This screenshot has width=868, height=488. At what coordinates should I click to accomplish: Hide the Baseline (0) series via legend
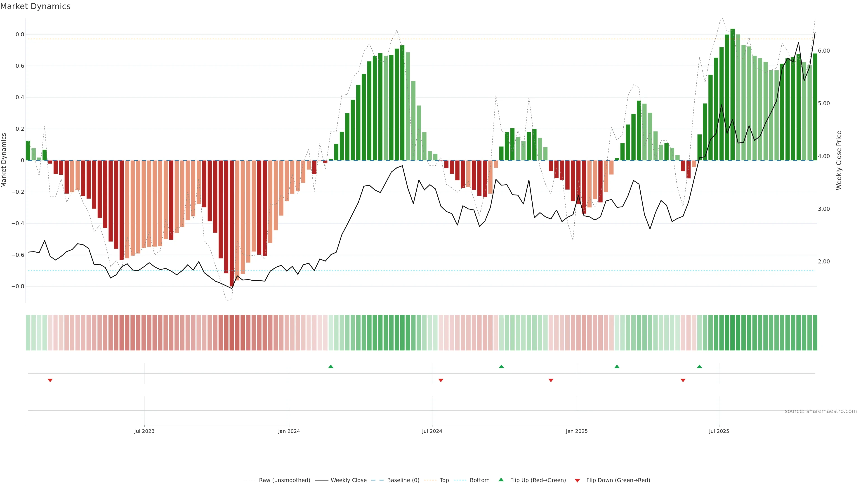(403, 480)
